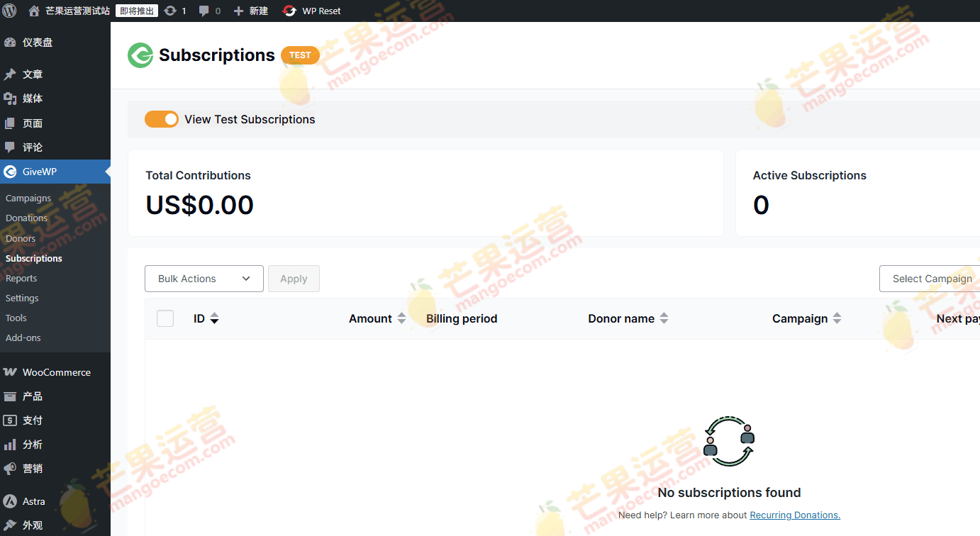Viewport: 980px width, 536px height.
Task: Open WooCommerce via its W icon
Action: [11, 372]
